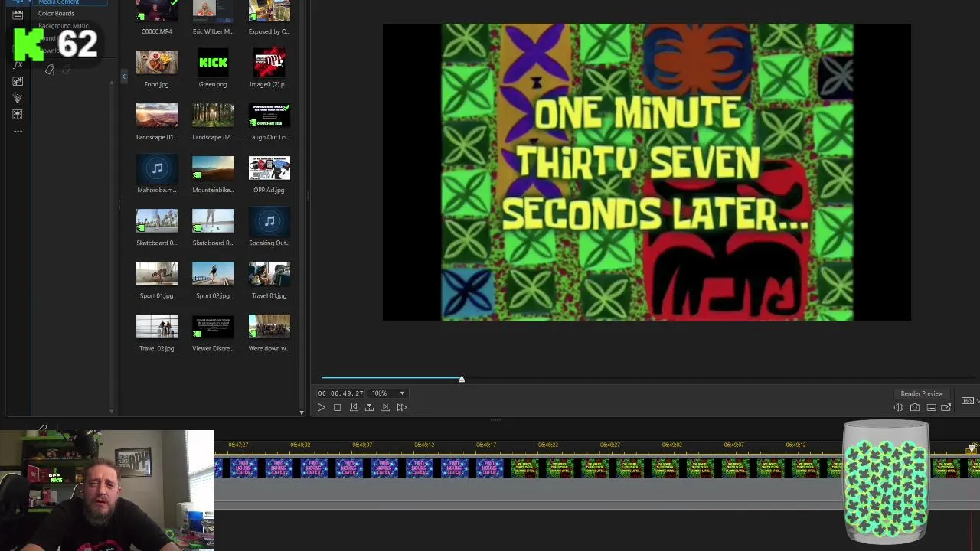Screen dimensions: 980x551
Task: Select the Travel 01.jpg thumbnail
Action: pos(269,273)
